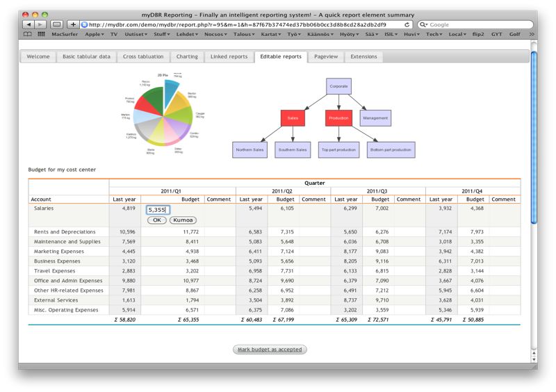Click the Salaries budget input field
Image resolution: width=556 pixels, height=392 pixels.
[158, 209]
